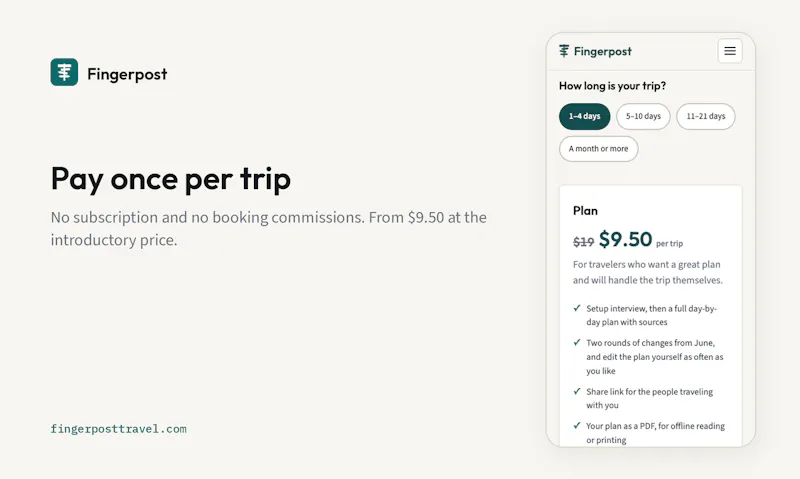Open fingerposttravel.com link
This screenshot has width=800, height=479.
coord(118,429)
